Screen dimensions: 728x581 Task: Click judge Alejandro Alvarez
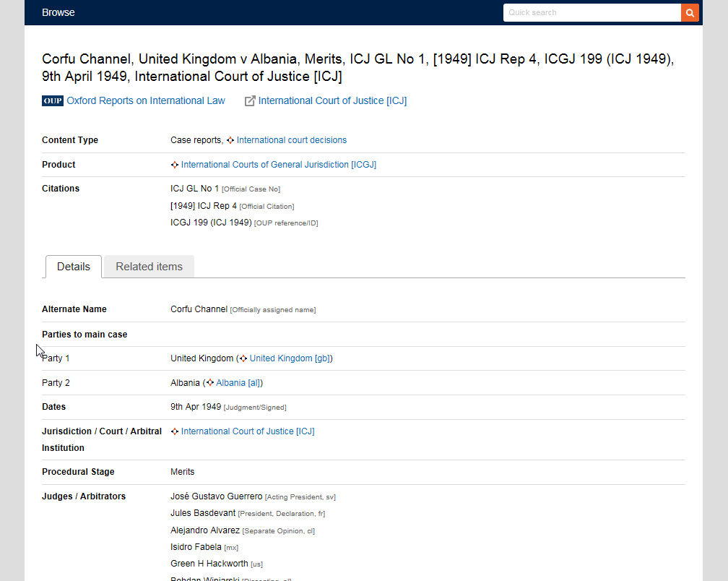(205, 530)
